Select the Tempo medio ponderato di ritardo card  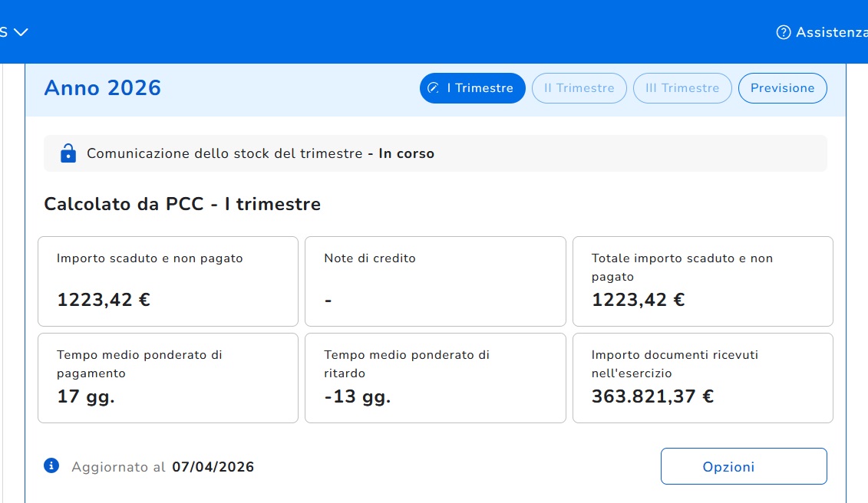click(x=435, y=377)
